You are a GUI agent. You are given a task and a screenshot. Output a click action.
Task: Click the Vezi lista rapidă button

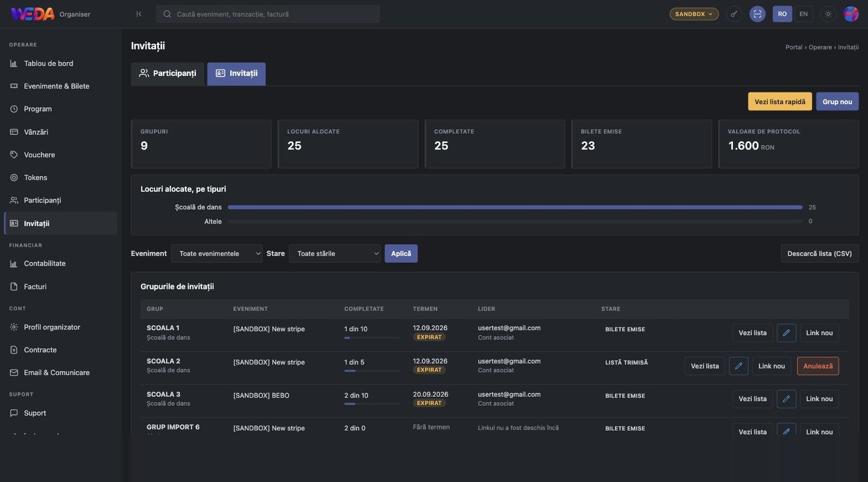click(x=780, y=101)
